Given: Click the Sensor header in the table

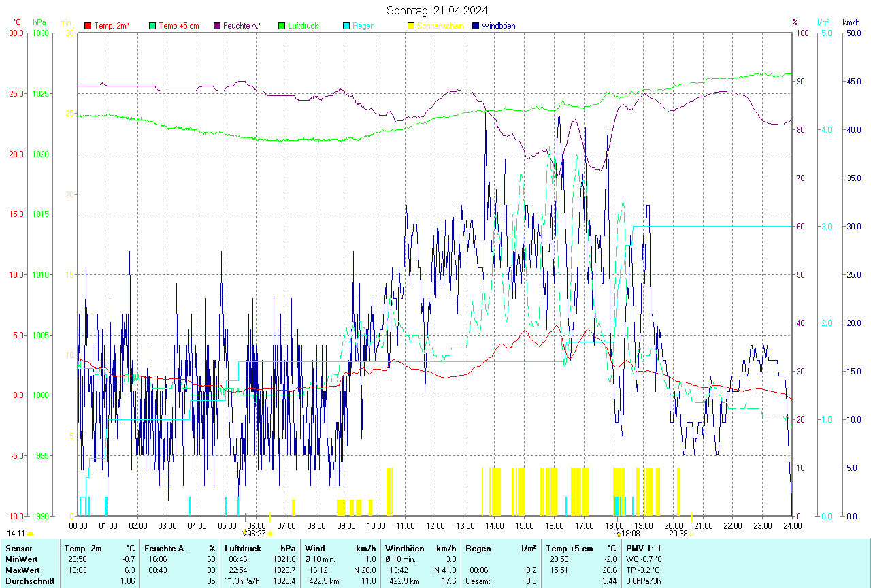Looking at the screenshot, I should pyautogui.click(x=18, y=548).
